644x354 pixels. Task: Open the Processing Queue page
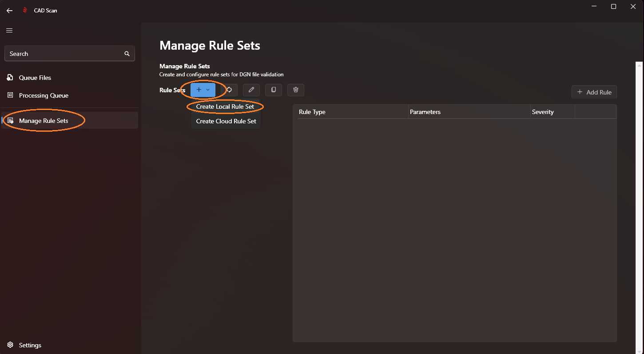tap(44, 95)
